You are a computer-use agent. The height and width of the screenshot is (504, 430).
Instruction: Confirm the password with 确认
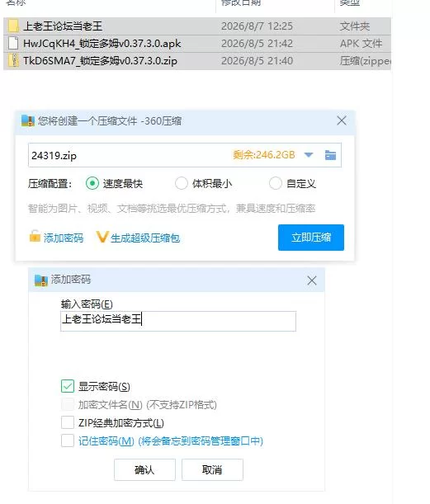(144, 470)
